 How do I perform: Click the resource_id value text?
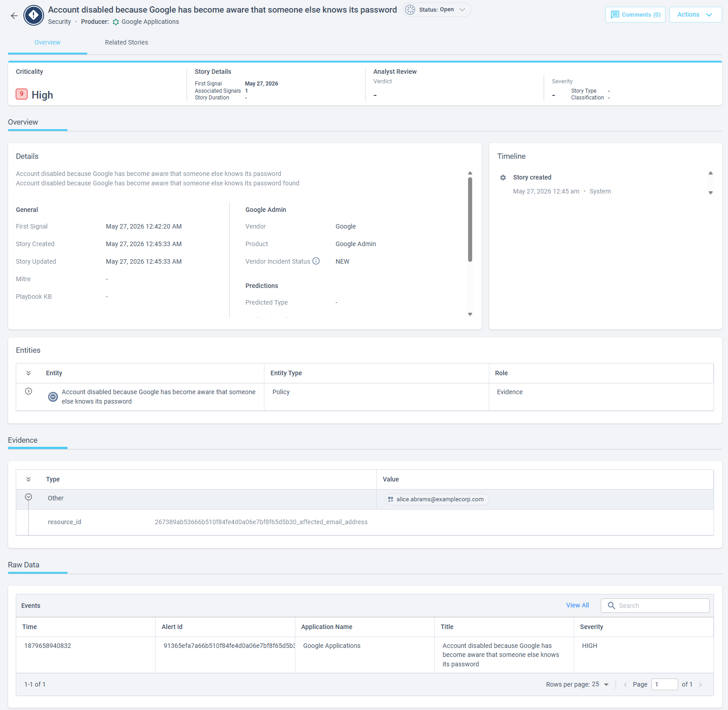click(x=261, y=522)
